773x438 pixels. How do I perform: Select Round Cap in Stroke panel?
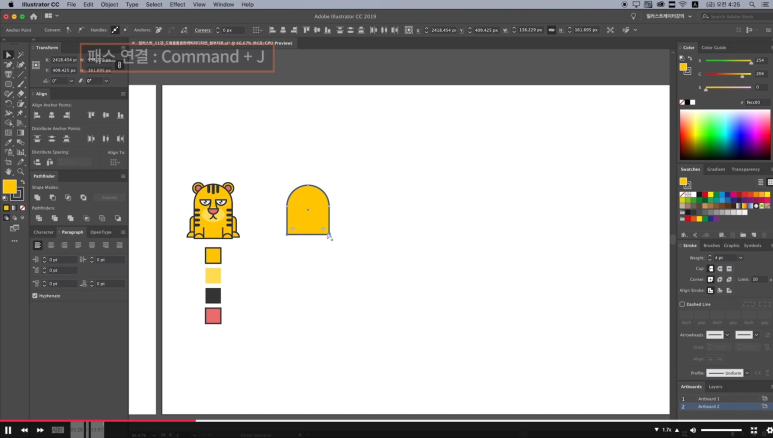[x=720, y=269]
